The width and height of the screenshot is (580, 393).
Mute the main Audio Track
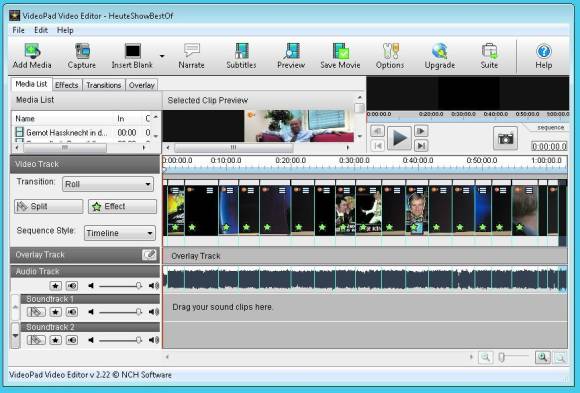(x=72, y=285)
